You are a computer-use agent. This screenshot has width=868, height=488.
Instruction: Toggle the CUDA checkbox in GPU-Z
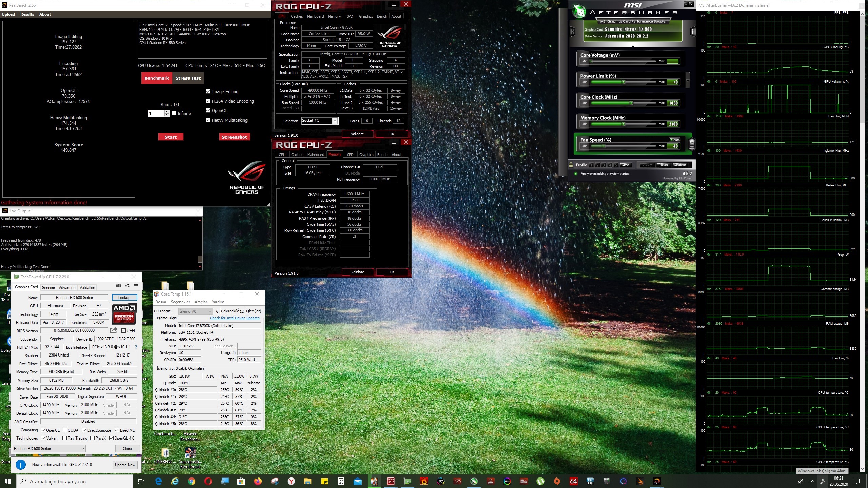65,430
